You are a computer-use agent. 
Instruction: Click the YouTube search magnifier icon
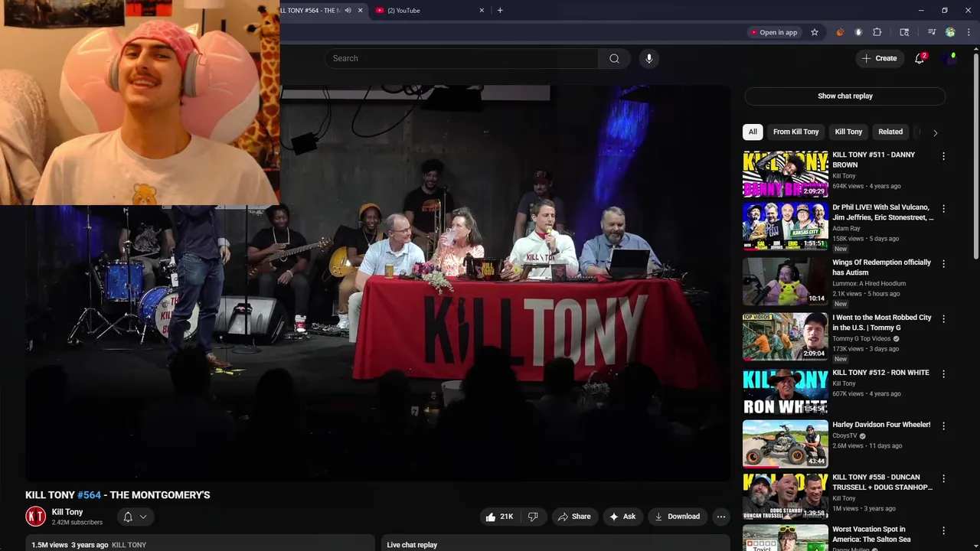[x=614, y=58]
